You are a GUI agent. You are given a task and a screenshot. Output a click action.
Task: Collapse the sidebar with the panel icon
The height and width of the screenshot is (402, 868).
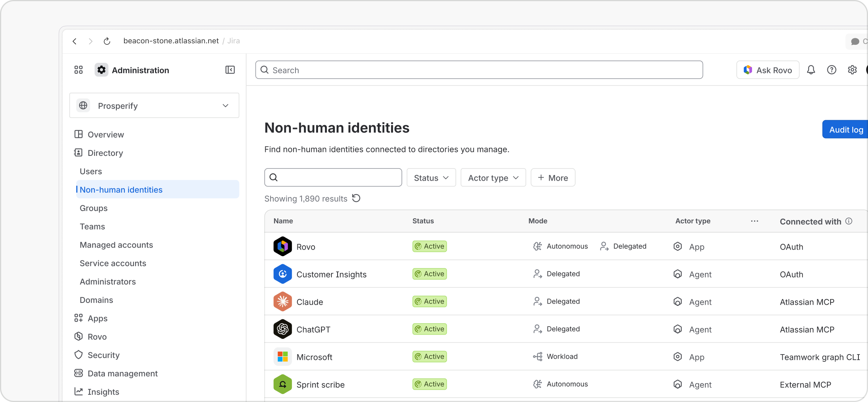click(x=230, y=70)
